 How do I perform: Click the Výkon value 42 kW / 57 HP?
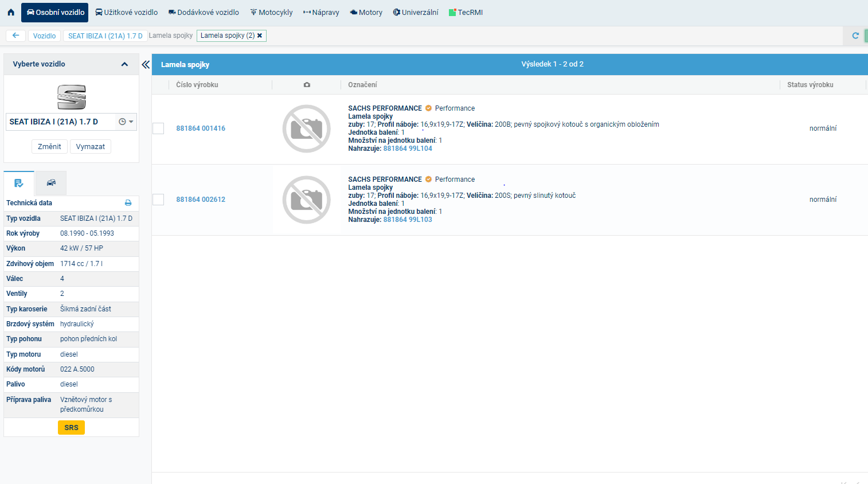[x=81, y=248]
